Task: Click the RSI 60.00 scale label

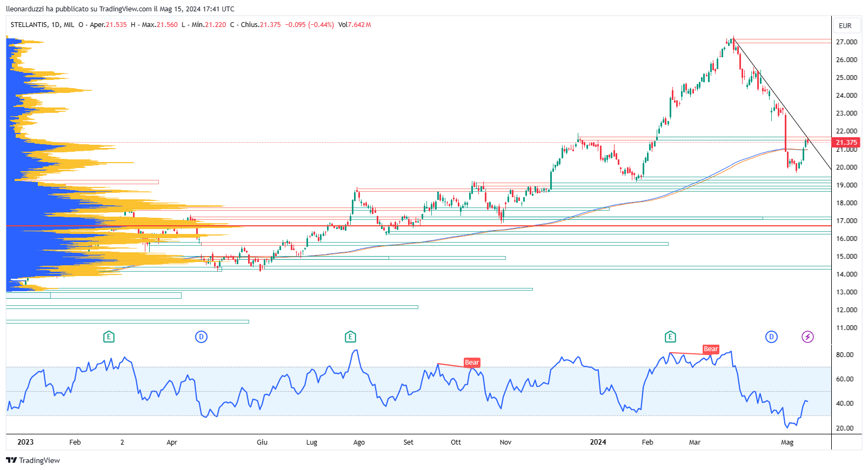Action: 845,379
